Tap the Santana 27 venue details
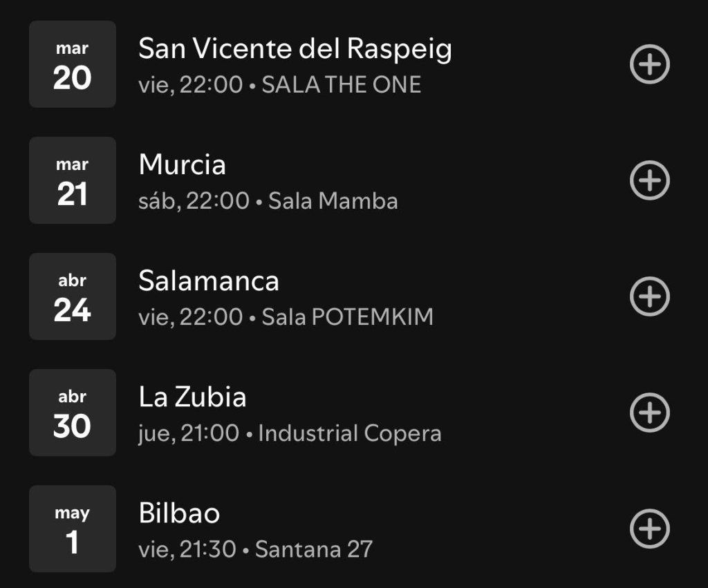This screenshot has width=708, height=588. coord(314,549)
